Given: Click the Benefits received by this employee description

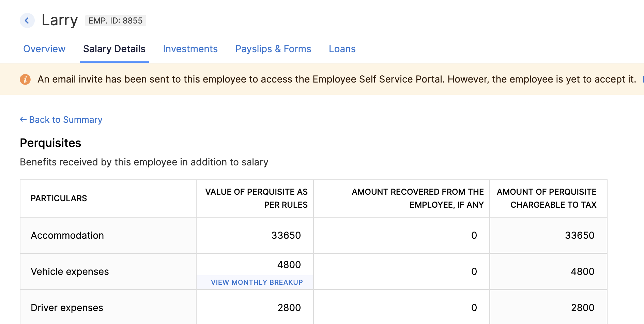Looking at the screenshot, I should coord(144,162).
